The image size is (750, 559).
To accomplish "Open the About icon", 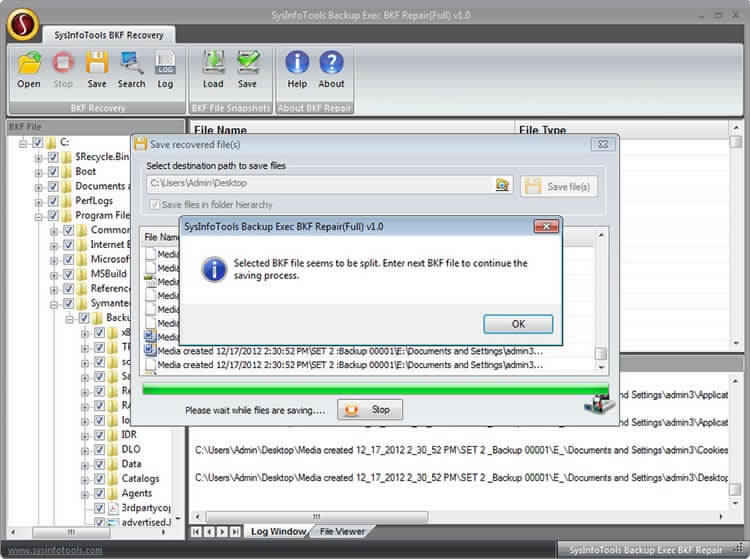I will pos(331,70).
